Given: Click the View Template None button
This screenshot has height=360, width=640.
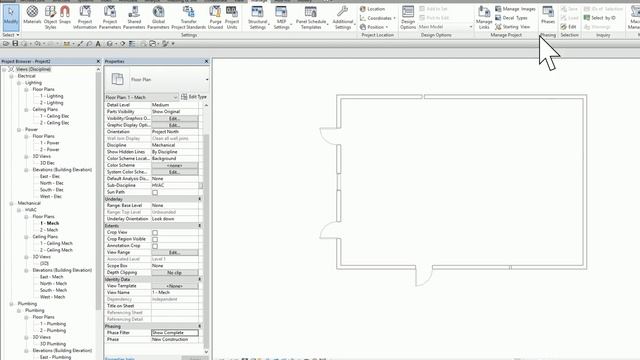Looking at the screenshot, I should (175, 286).
